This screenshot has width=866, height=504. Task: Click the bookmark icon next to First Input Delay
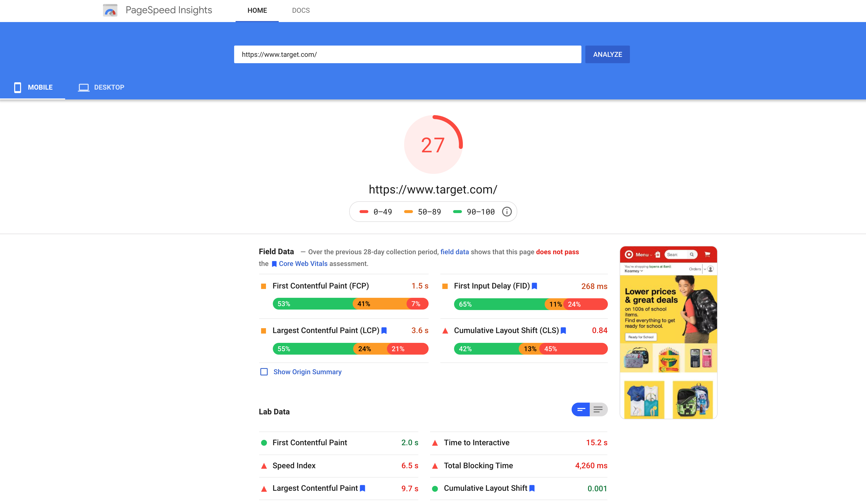[x=534, y=286]
